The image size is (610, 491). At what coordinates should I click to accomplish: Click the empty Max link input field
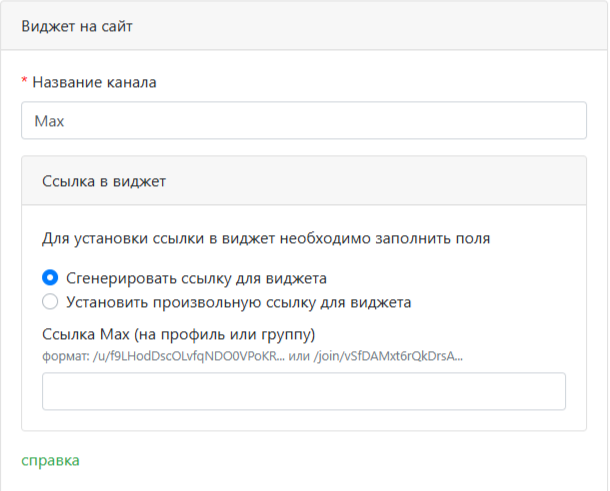pos(303,391)
